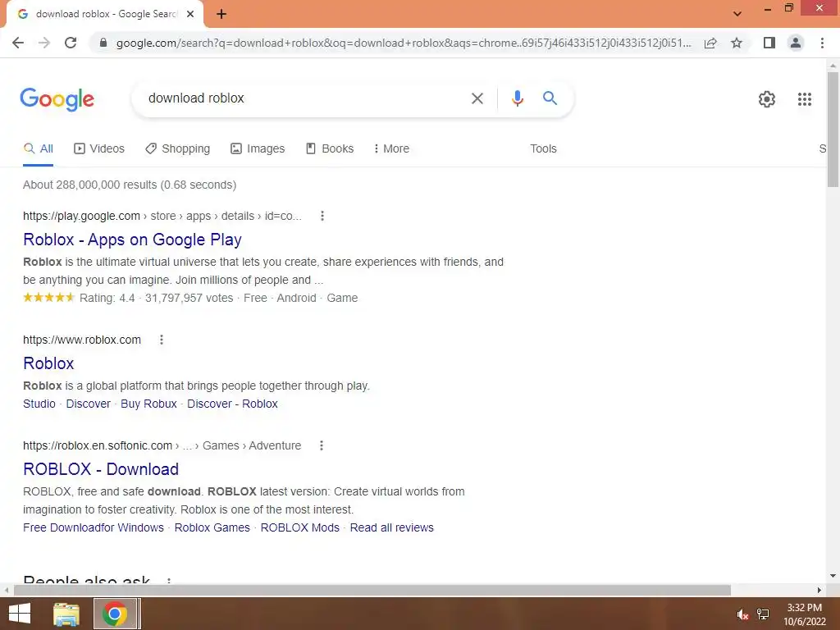The width and height of the screenshot is (840, 630).
Task: Open the Chrome side panel
Action: point(769,43)
